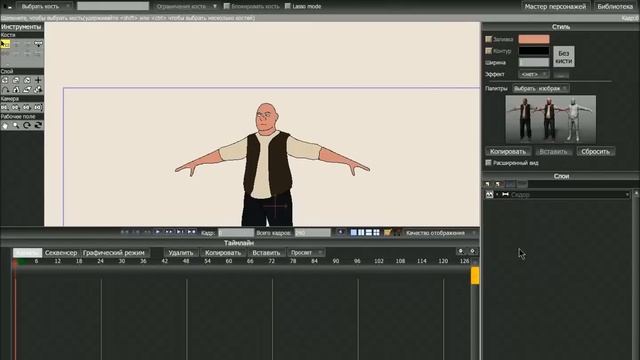Open the Просвет onionskin dropdown
The height and width of the screenshot is (360, 640).
306,253
